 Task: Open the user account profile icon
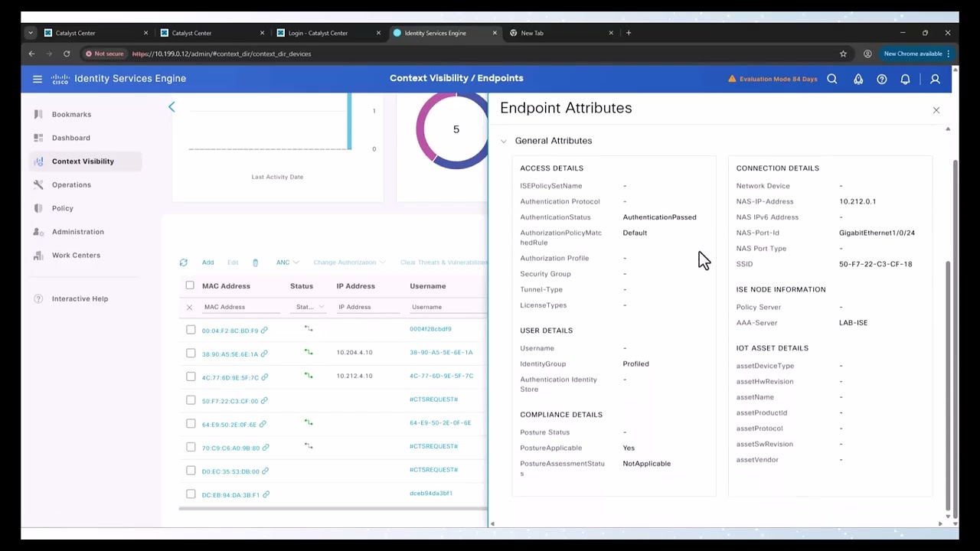935,79
